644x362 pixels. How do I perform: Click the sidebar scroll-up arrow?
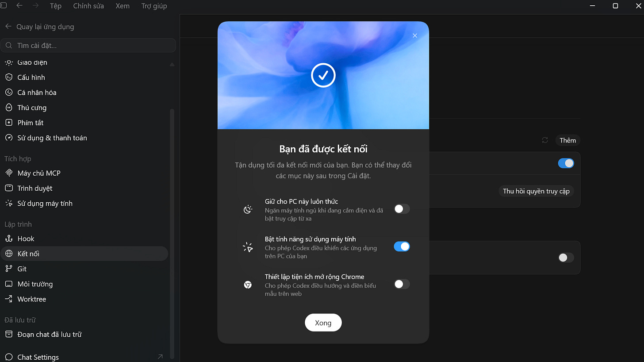(x=172, y=65)
